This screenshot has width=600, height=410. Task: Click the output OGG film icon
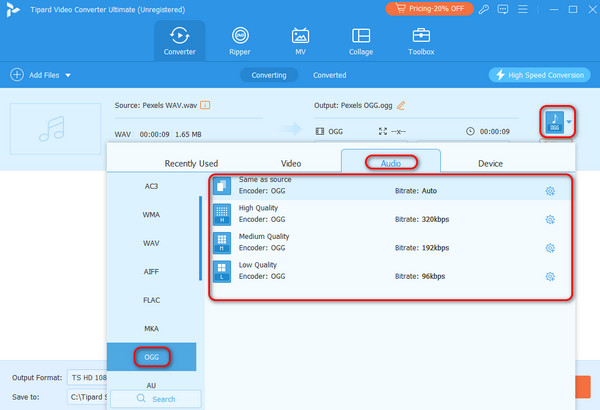[320, 131]
